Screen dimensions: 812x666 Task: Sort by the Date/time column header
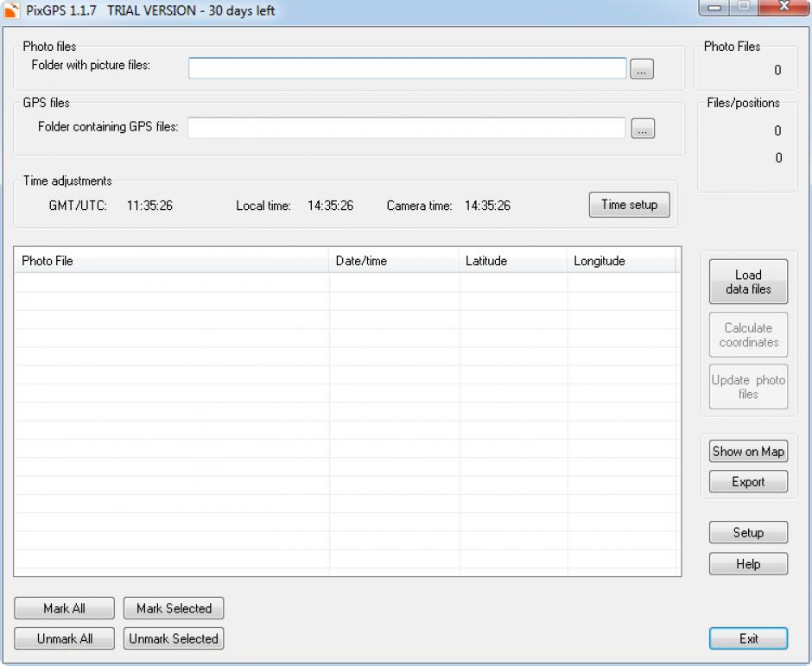coord(394,261)
